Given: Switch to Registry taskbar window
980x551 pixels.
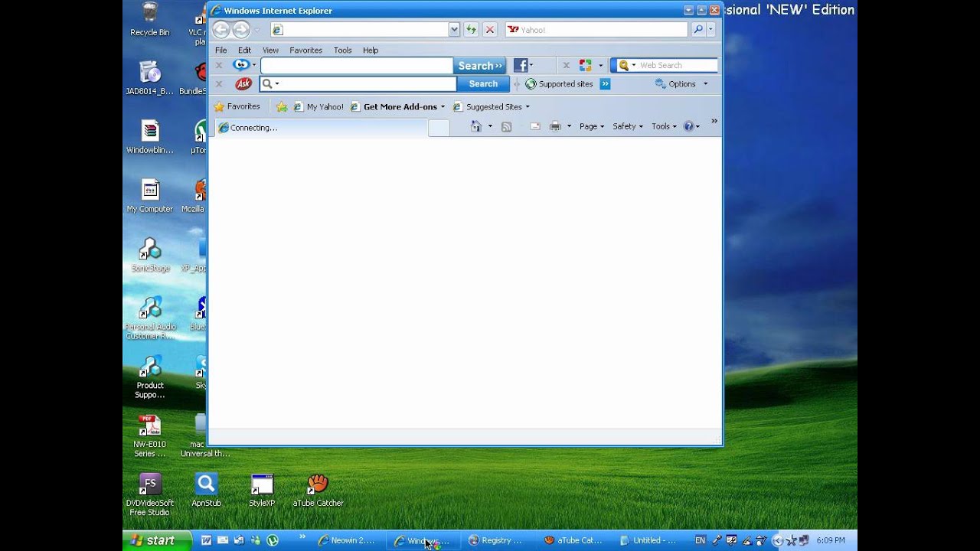Looking at the screenshot, I should pyautogui.click(x=498, y=540).
